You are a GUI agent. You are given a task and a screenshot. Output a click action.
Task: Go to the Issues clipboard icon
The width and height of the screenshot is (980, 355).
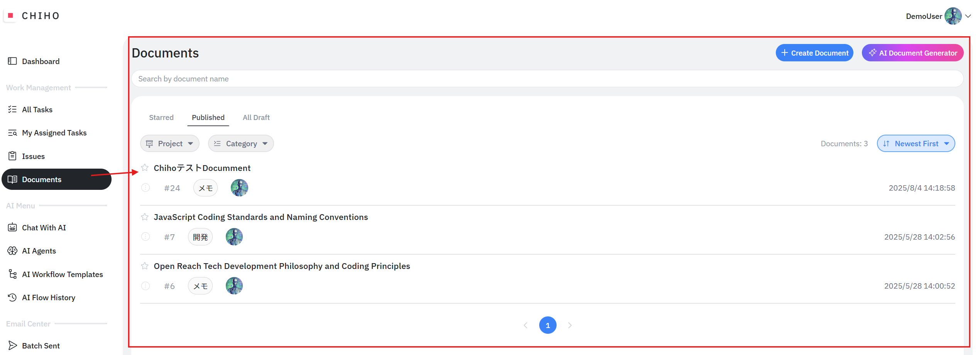click(x=12, y=156)
